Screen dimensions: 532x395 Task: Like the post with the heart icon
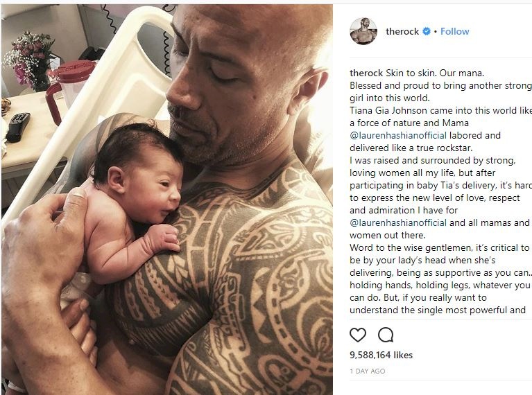[x=358, y=335]
